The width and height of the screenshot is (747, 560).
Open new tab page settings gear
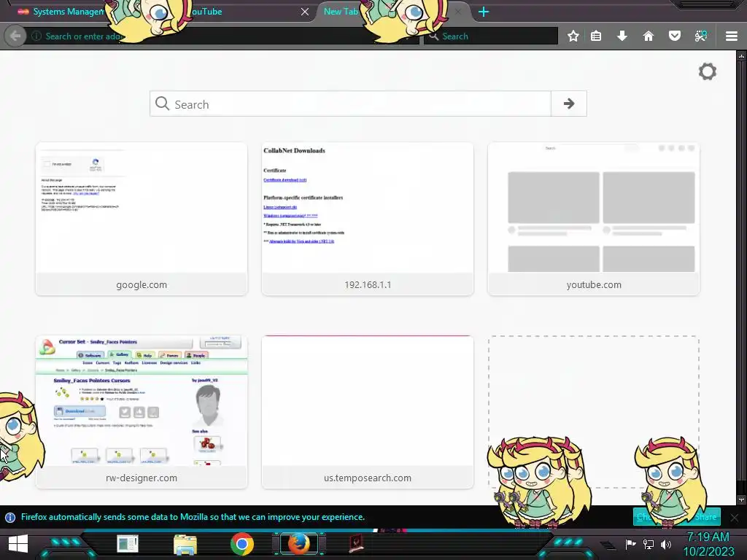[x=708, y=72]
